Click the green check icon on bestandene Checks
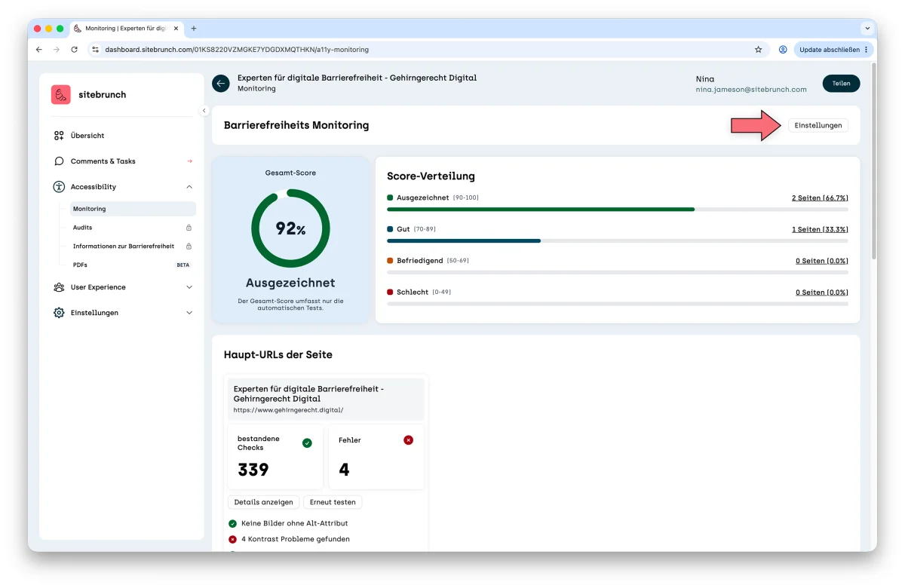 click(x=307, y=443)
